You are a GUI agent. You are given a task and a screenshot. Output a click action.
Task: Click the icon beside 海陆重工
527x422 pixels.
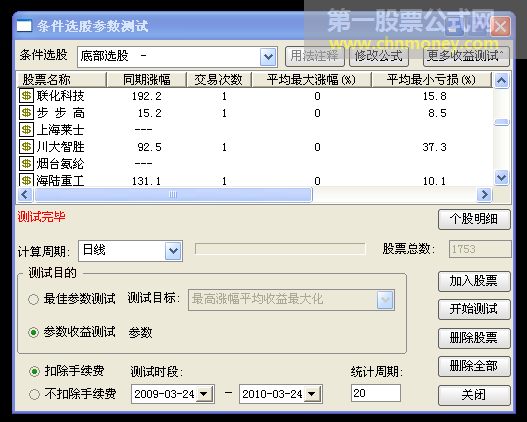click(26, 180)
